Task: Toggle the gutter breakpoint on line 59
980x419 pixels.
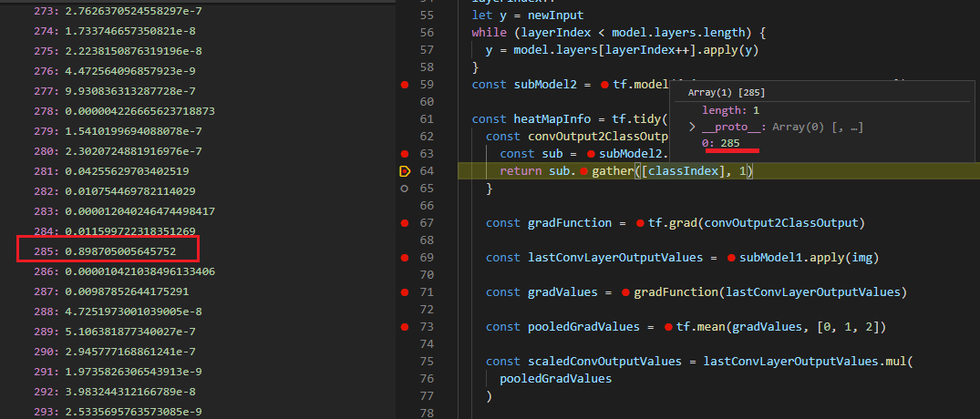Action: tap(405, 85)
